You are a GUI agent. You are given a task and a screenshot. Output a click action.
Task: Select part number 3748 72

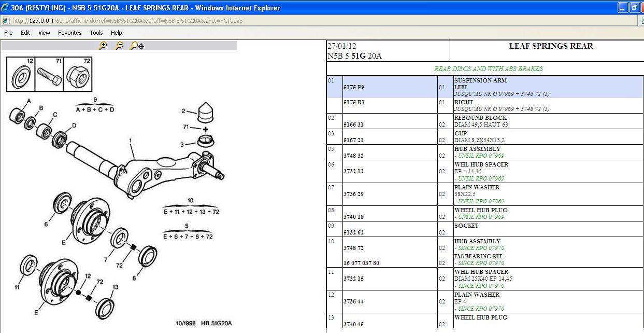click(x=353, y=248)
